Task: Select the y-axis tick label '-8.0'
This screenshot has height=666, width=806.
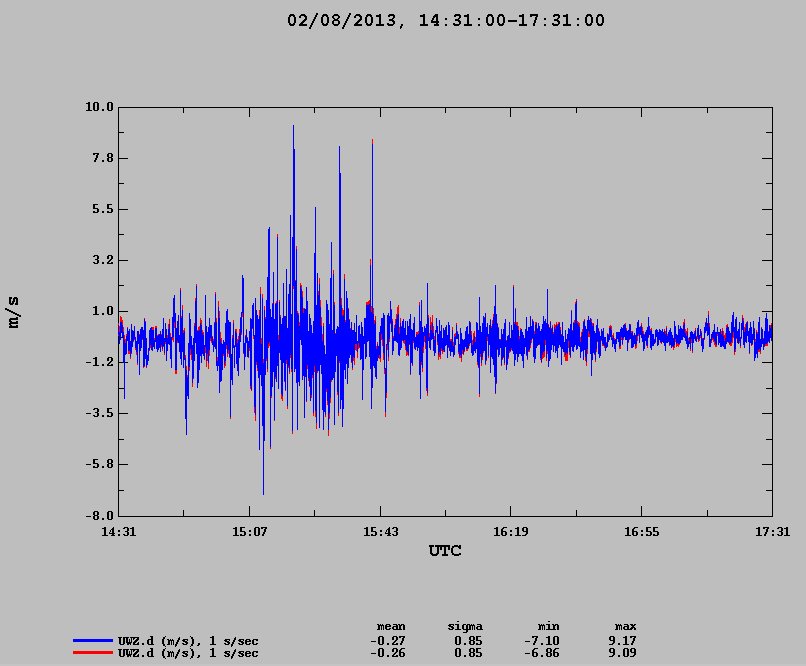Action: (x=99, y=515)
